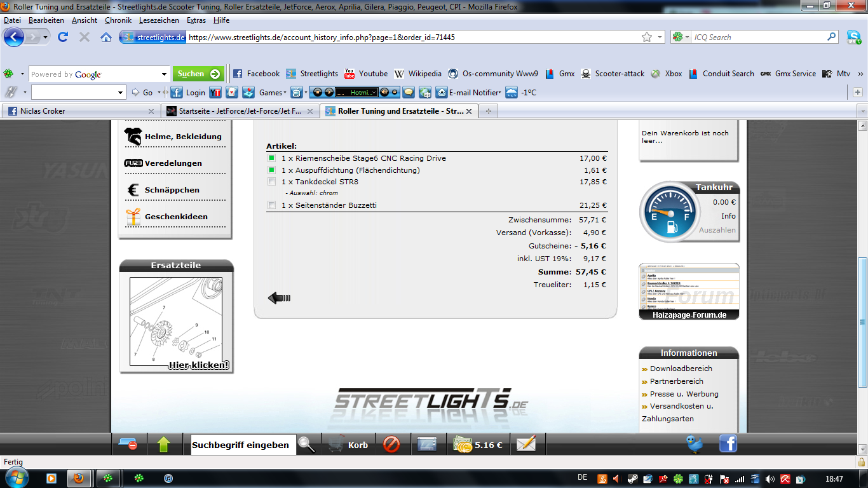
Task: Open the Youtube bookmark in the toolbar
Action: (x=366, y=74)
